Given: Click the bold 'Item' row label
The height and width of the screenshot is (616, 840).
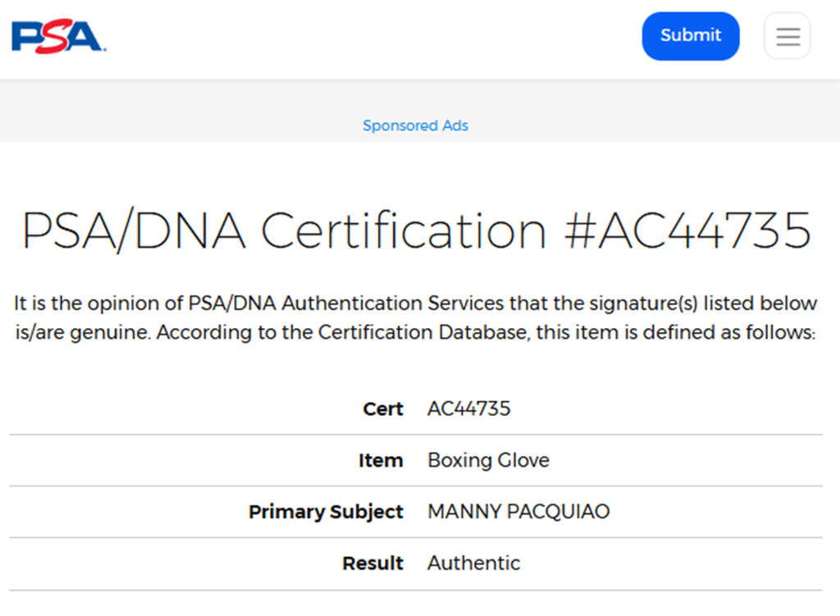Looking at the screenshot, I should click(x=381, y=460).
